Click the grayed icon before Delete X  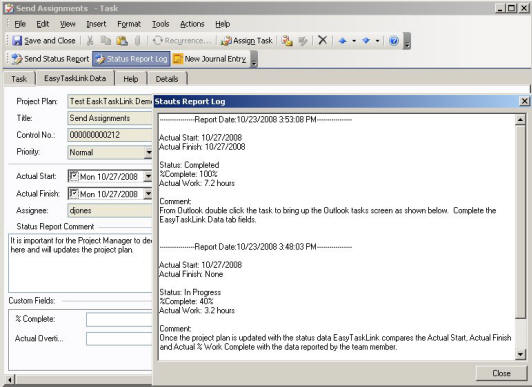pos(302,41)
